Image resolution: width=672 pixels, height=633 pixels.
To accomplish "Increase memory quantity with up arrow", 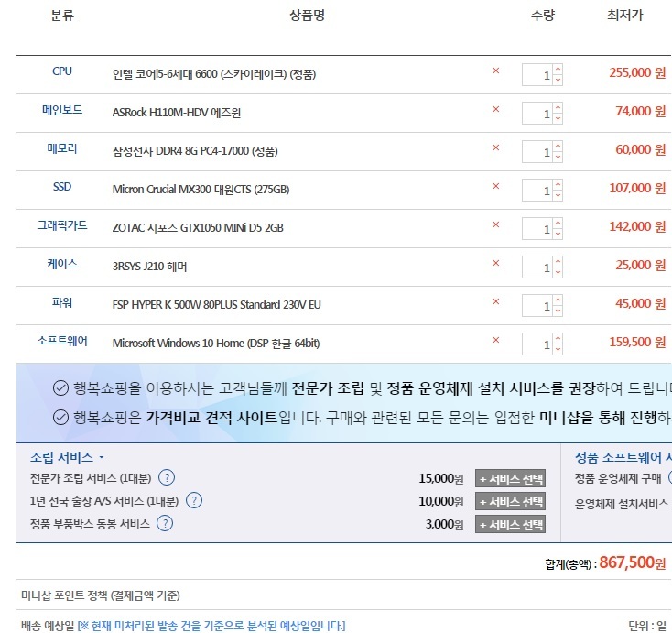I will [x=558, y=147].
